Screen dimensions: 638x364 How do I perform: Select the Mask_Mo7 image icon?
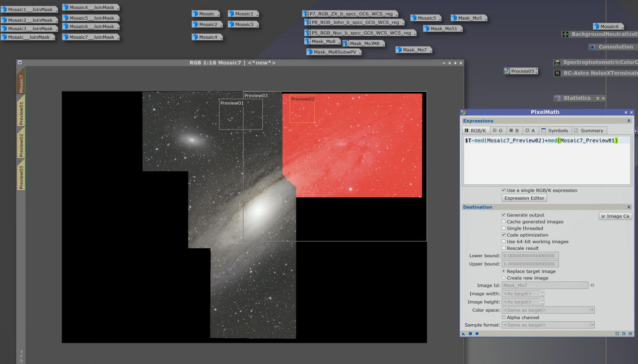414,50
